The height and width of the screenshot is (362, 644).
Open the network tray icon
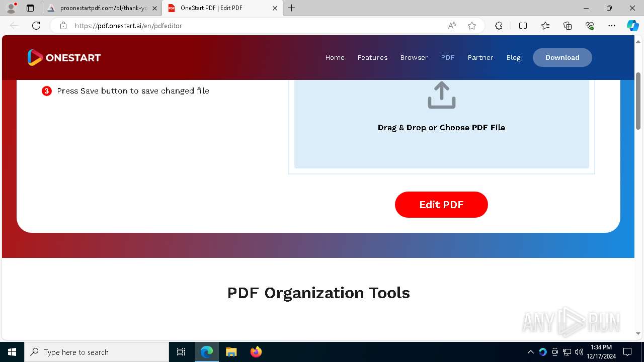pos(567,352)
